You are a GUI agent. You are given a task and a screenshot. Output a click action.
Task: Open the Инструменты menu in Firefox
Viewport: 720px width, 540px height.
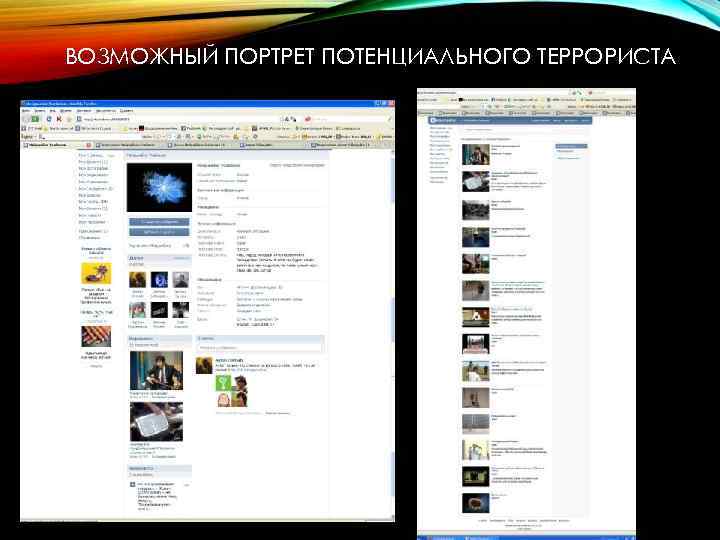[105, 111]
